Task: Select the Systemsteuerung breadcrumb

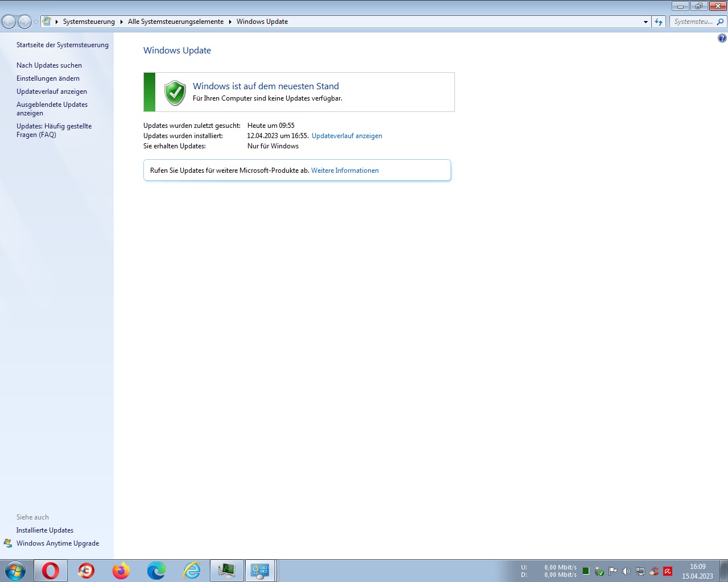Action: pyautogui.click(x=89, y=22)
